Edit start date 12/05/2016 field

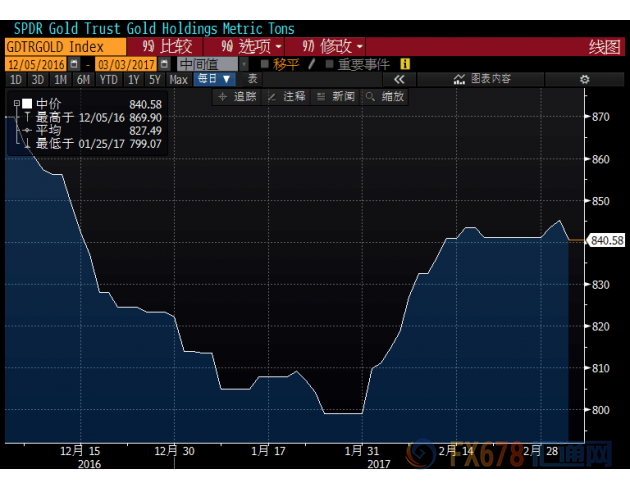point(36,64)
